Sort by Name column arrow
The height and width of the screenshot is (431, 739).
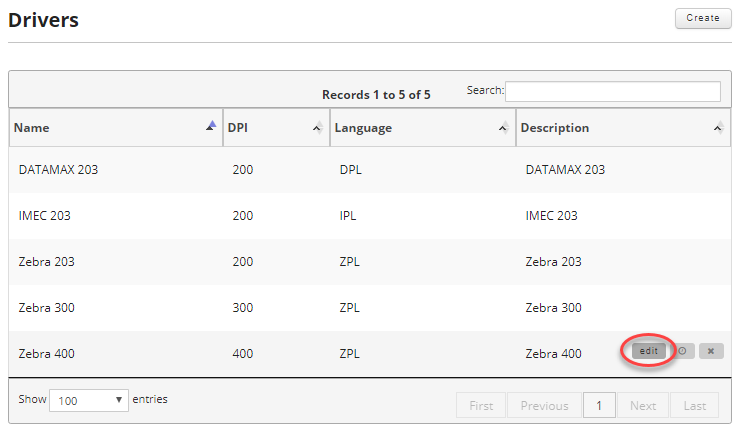click(211, 126)
